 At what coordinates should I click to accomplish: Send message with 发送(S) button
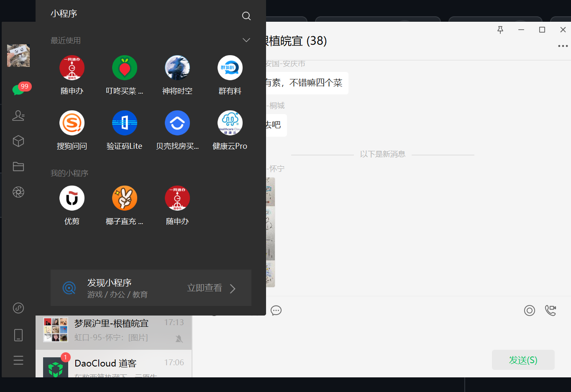pyautogui.click(x=523, y=360)
